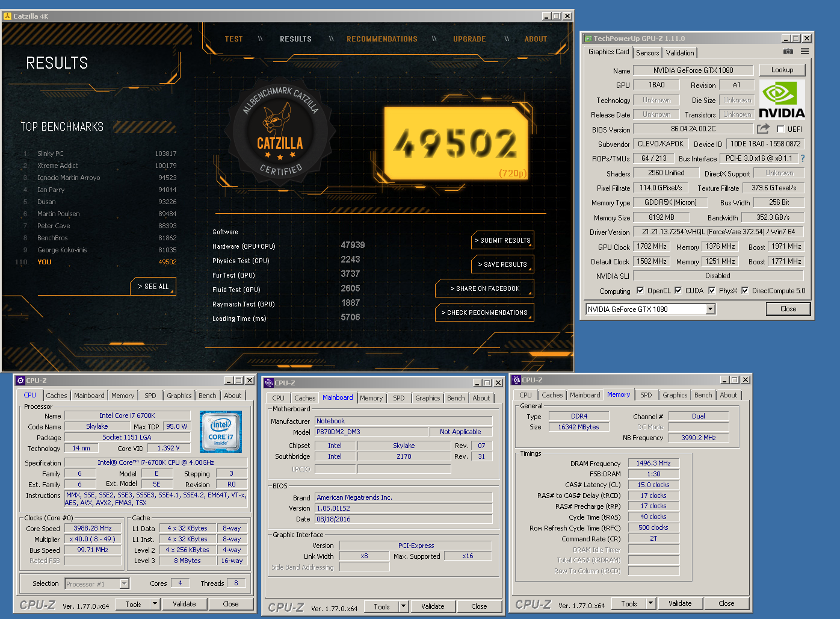Click Validate in the CPU-Z Memory window
This screenshot has width=840, height=619.
[680, 603]
